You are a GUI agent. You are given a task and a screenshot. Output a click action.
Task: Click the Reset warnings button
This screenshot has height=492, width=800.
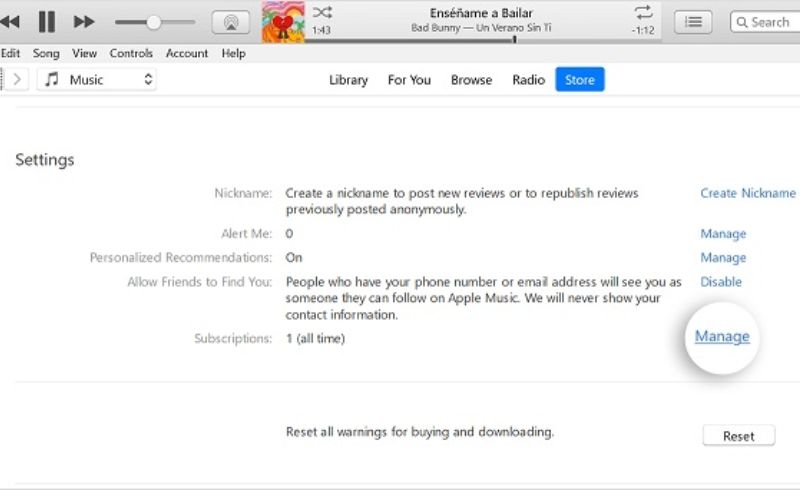tap(738, 436)
